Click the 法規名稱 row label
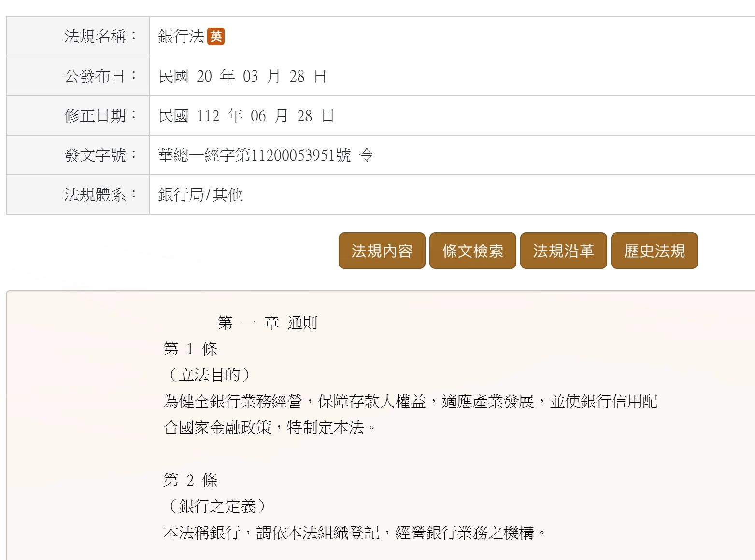Image resolution: width=755 pixels, height=560 pixels. tap(100, 36)
